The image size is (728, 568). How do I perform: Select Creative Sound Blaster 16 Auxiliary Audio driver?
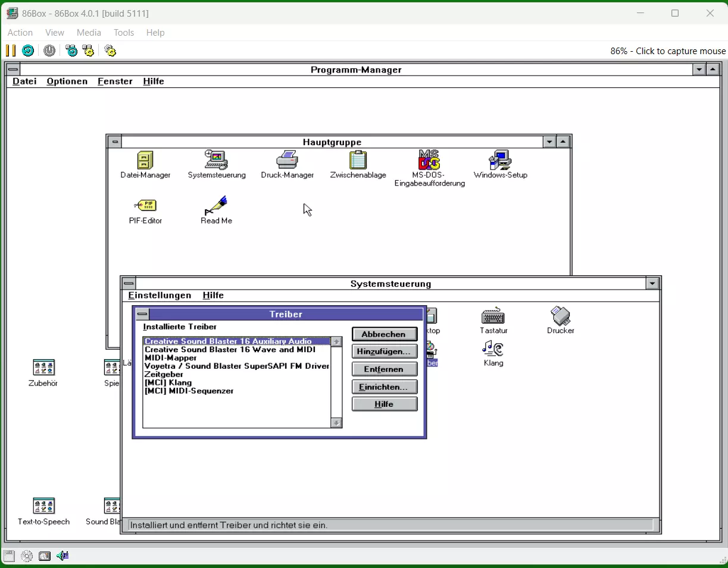point(237,341)
